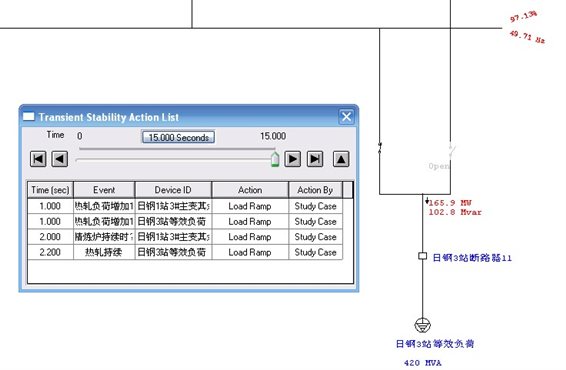Viewport: 566px width, 370px height.
Task: Click the 日钢3站等效负荷 label on diagram
Action: pyautogui.click(x=435, y=344)
